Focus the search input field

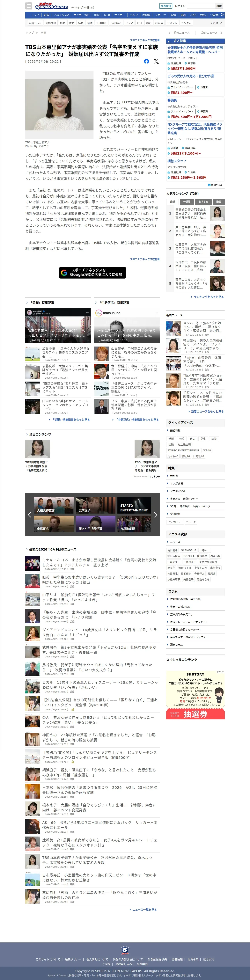[201, 6]
